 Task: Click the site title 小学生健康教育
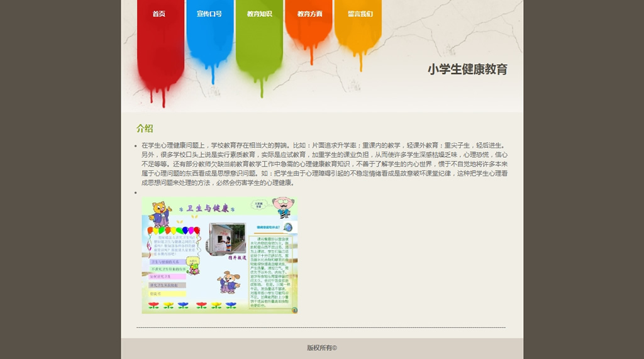[467, 69]
